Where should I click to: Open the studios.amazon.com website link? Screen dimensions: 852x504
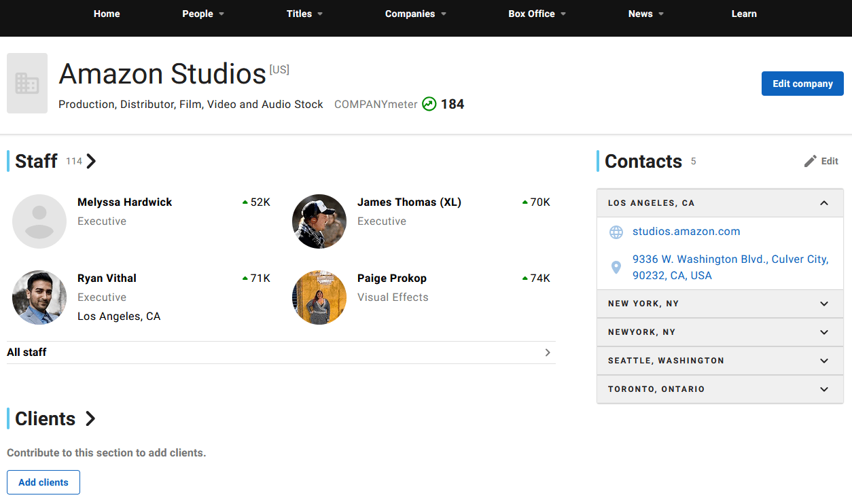pyautogui.click(x=686, y=232)
